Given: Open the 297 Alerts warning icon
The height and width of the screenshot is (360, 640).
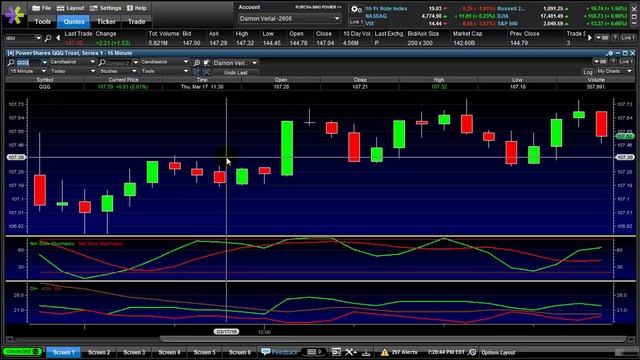Looking at the screenshot, I should click(x=384, y=352).
